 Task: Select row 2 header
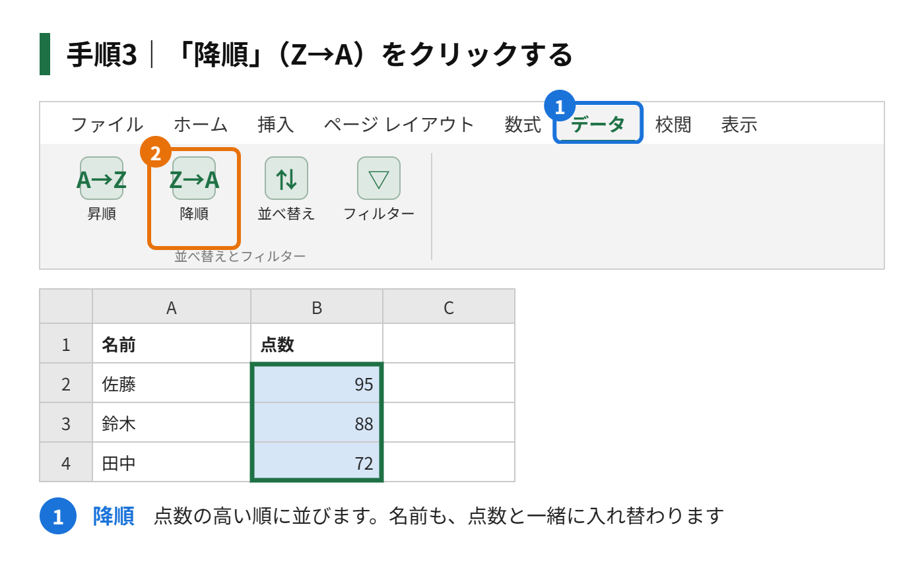point(66,383)
